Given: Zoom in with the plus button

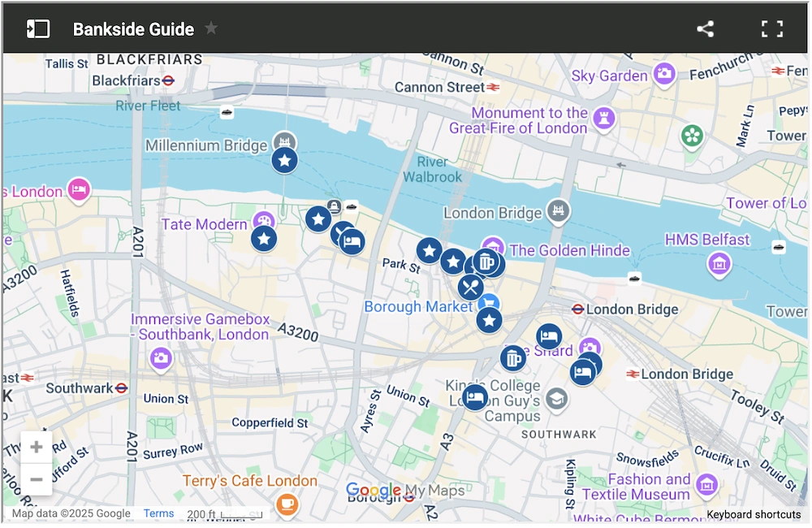Looking at the screenshot, I should [x=37, y=447].
